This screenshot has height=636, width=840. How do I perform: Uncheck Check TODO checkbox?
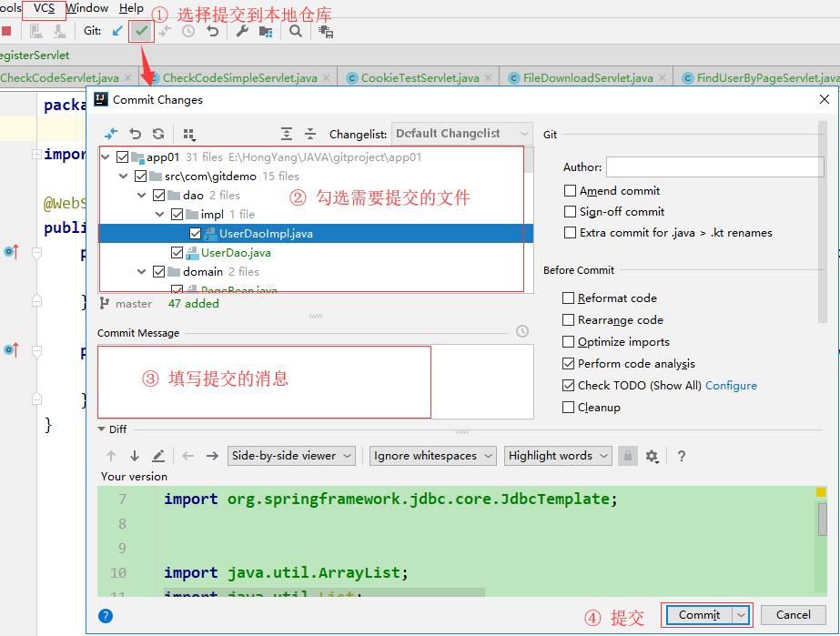(x=569, y=385)
